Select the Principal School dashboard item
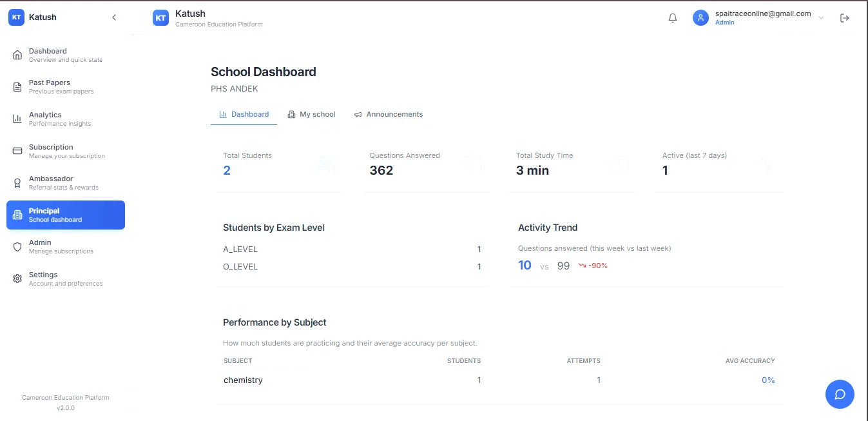Screen dimensions: 868x421 point(66,215)
